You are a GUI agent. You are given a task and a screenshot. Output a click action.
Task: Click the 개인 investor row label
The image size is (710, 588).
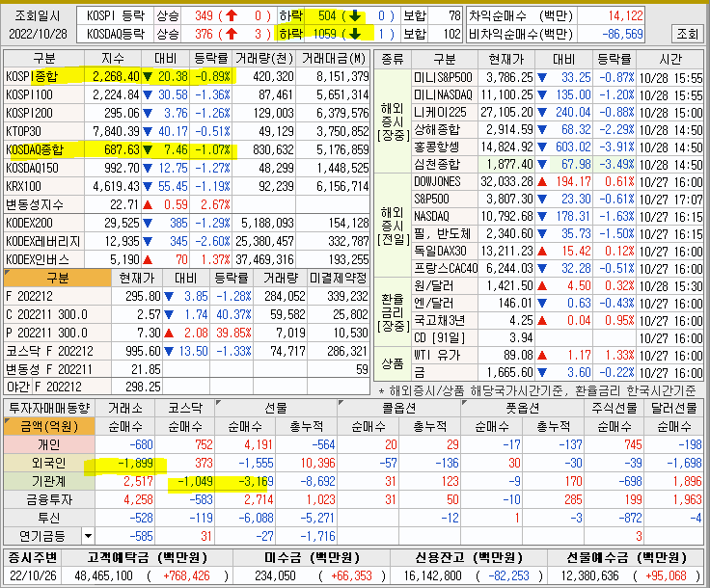click(x=49, y=444)
